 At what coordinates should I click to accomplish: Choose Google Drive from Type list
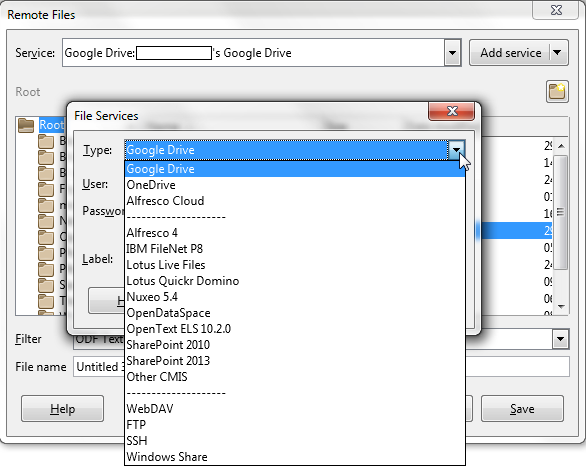pos(294,169)
